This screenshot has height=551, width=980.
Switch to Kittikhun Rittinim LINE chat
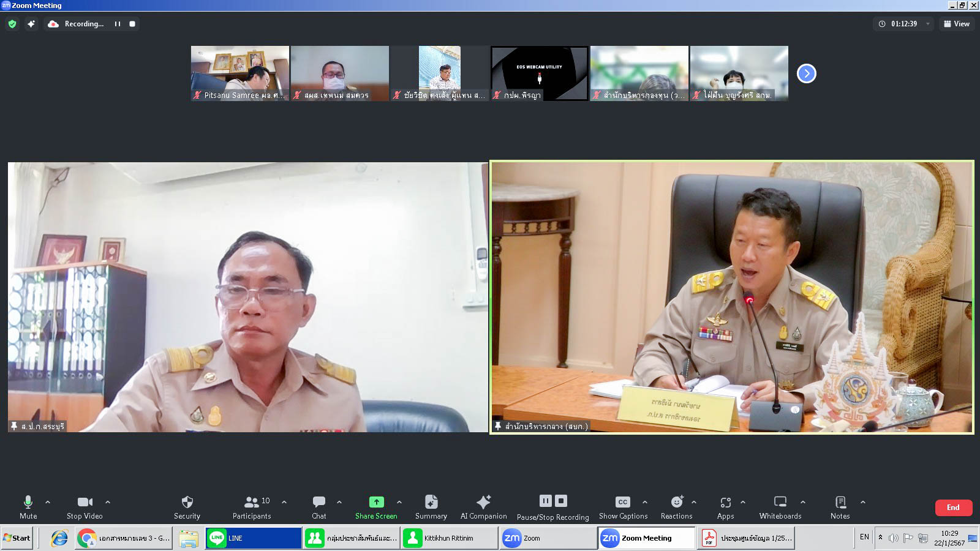click(x=450, y=538)
